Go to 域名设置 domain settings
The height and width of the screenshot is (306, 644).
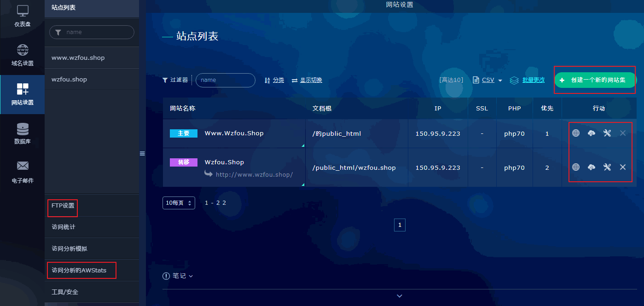pyautogui.click(x=22, y=56)
